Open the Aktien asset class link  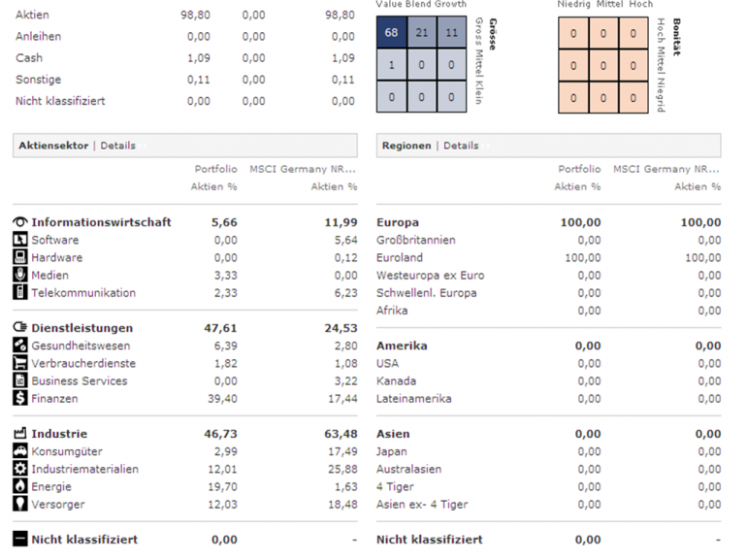[32, 15]
